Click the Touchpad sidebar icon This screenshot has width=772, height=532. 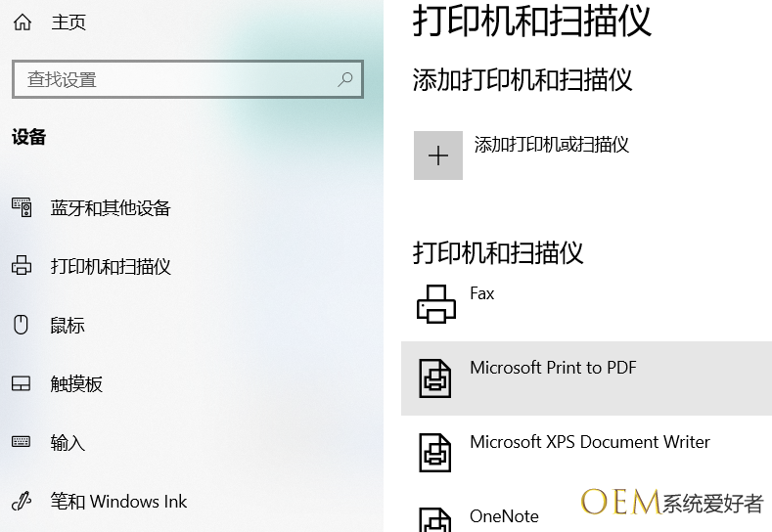click(22, 383)
